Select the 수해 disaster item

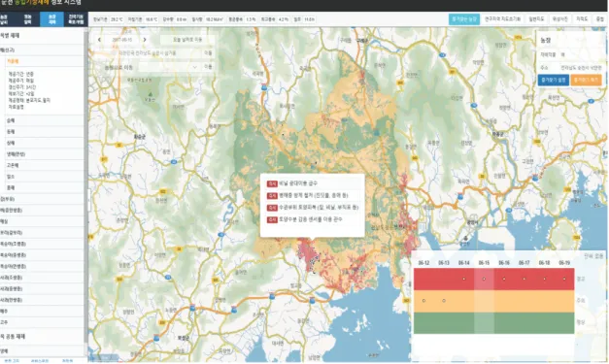[x=45, y=120]
